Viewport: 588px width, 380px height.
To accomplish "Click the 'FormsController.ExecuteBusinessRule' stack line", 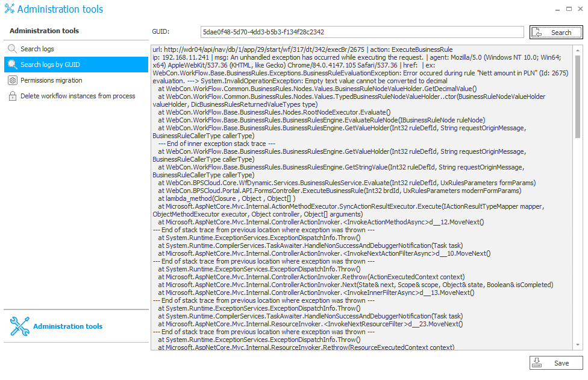I will [339, 191].
